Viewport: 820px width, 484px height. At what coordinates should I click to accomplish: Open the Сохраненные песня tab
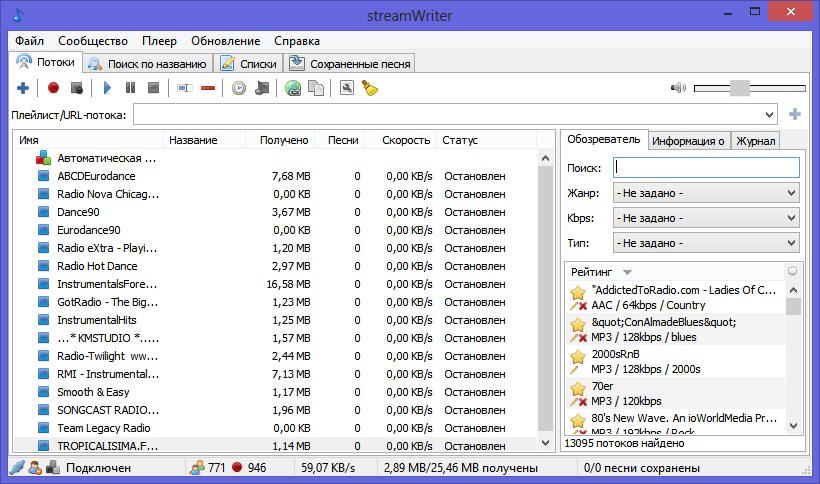pyautogui.click(x=350, y=64)
